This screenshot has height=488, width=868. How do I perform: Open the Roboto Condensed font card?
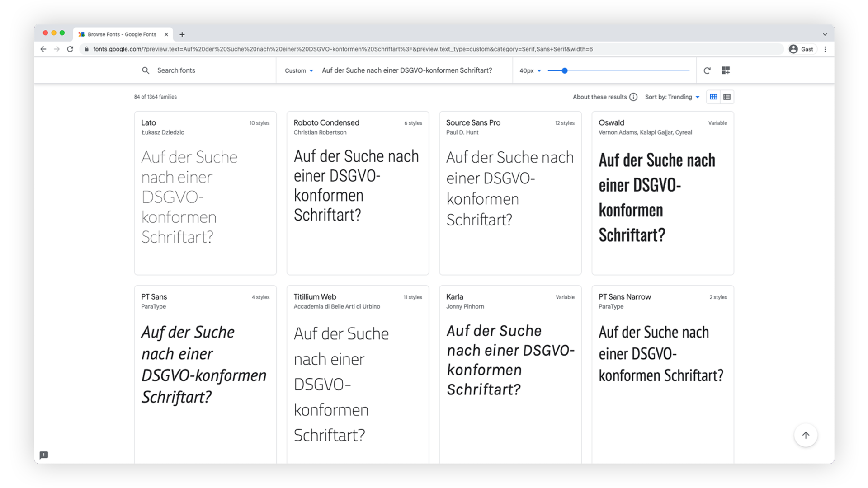click(358, 193)
